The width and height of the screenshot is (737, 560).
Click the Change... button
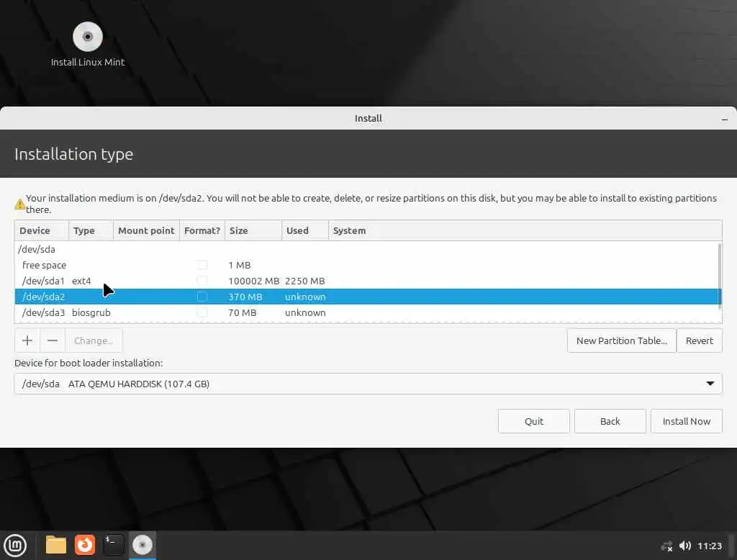pyautogui.click(x=94, y=340)
